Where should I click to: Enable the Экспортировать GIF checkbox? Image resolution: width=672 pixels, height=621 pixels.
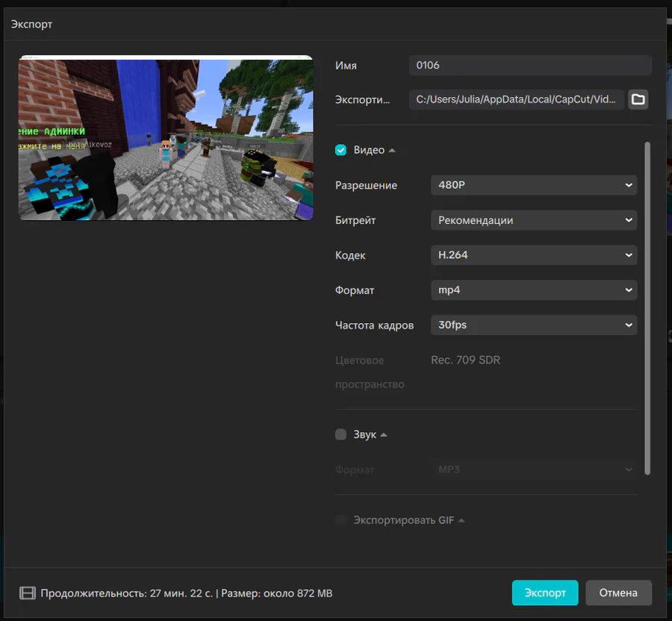point(340,520)
